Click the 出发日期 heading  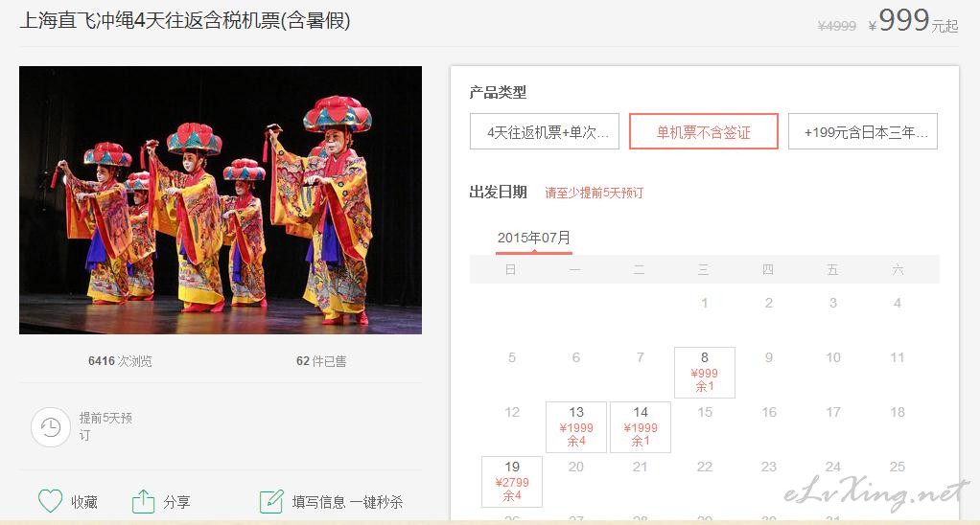[x=498, y=193]
